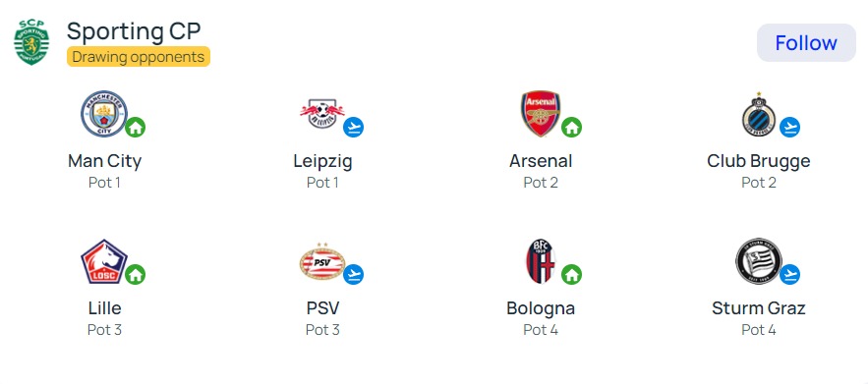Click the Lille team name
Screen dimensions: 868x384
104,307
